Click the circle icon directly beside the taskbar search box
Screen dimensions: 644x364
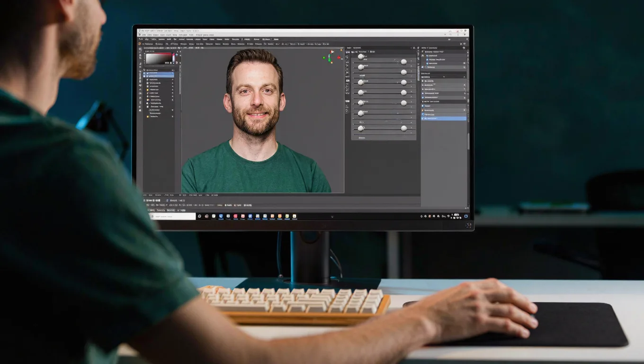coord(199,216)
